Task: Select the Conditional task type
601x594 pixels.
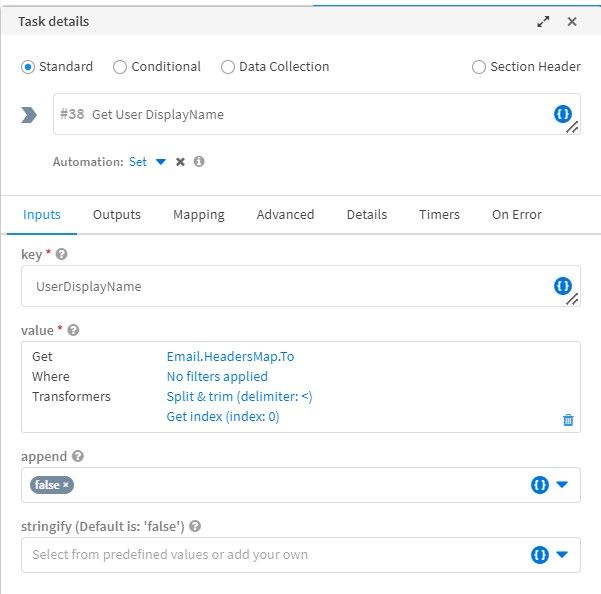Action: pyautogui.click(x=120, y=67)
